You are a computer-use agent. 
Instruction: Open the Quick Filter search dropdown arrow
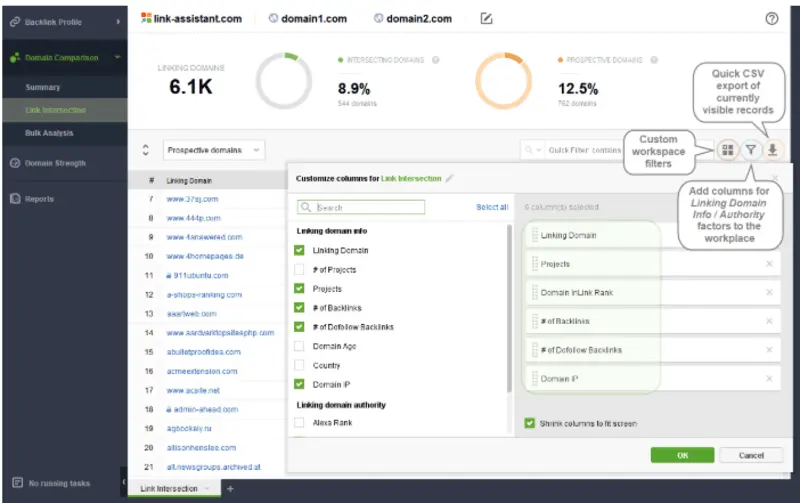[x=538, y=150]
